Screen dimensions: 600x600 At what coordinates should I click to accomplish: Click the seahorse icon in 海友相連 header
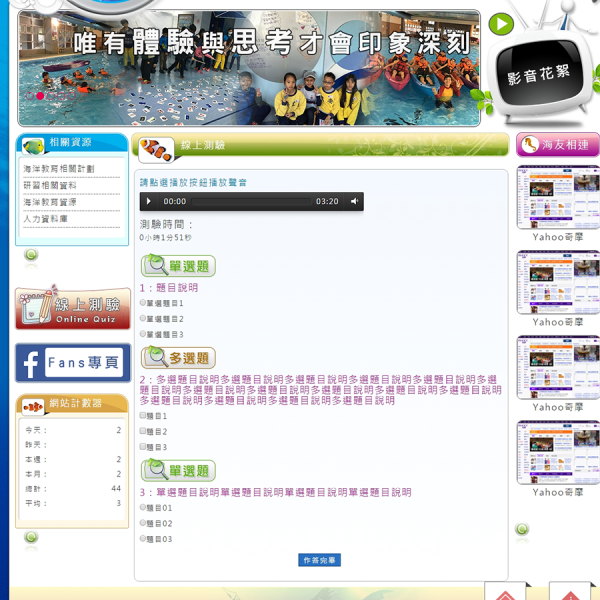(530, 145)
